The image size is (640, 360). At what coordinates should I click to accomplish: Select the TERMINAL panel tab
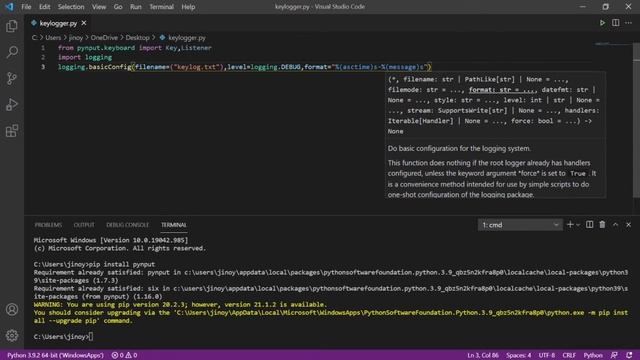pyautogui.click(x=173, y=225)
